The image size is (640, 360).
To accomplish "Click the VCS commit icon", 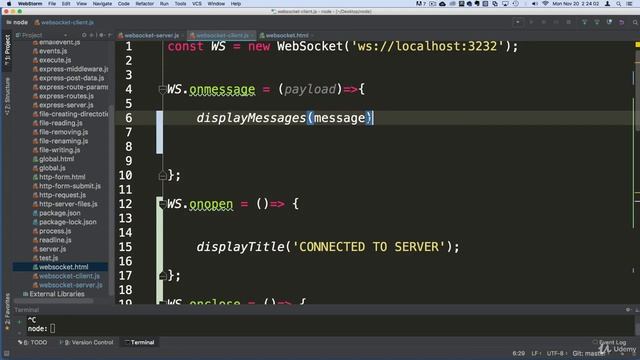I will click(x=597, y=22).
